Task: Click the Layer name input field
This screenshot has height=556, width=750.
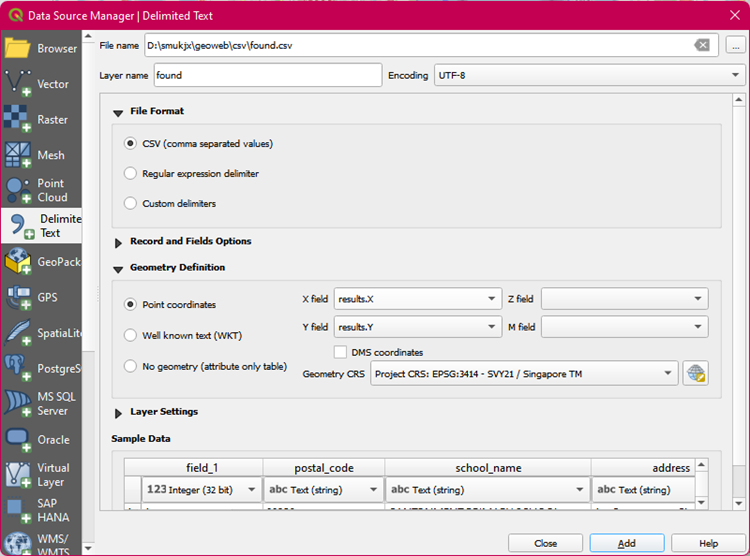Action: 267,75
